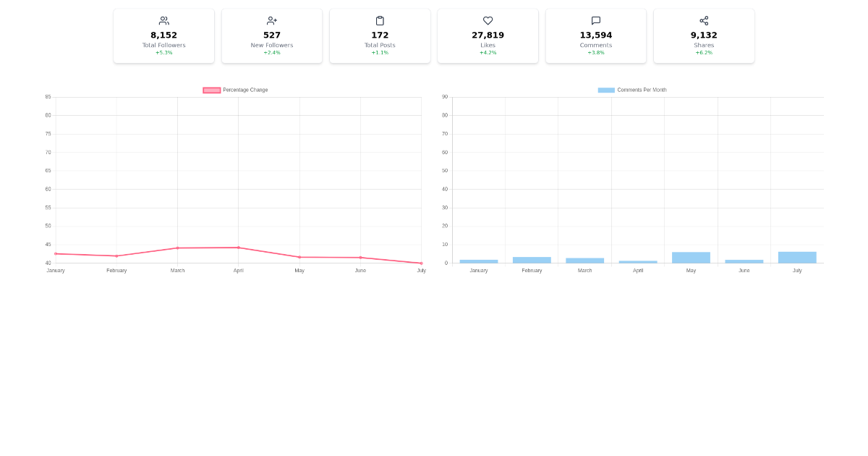
Task: Select the New Followers add-person icon
Action: (x=271, y=20)
